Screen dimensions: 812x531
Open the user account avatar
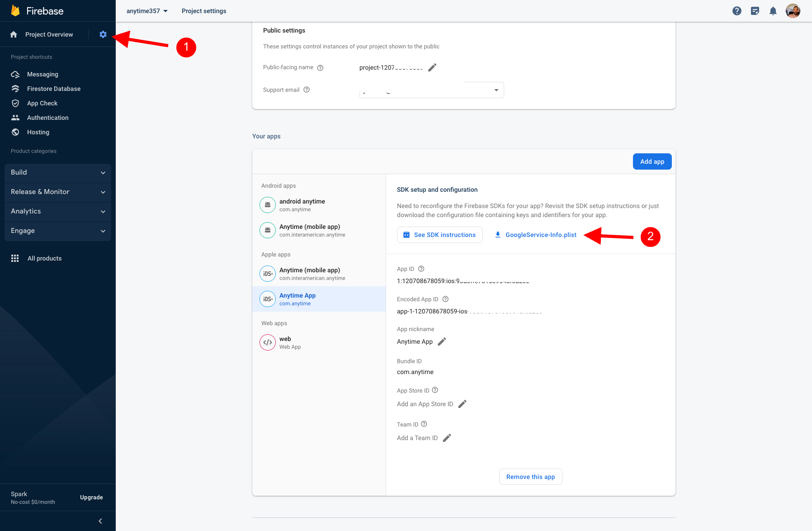(793, 11)
